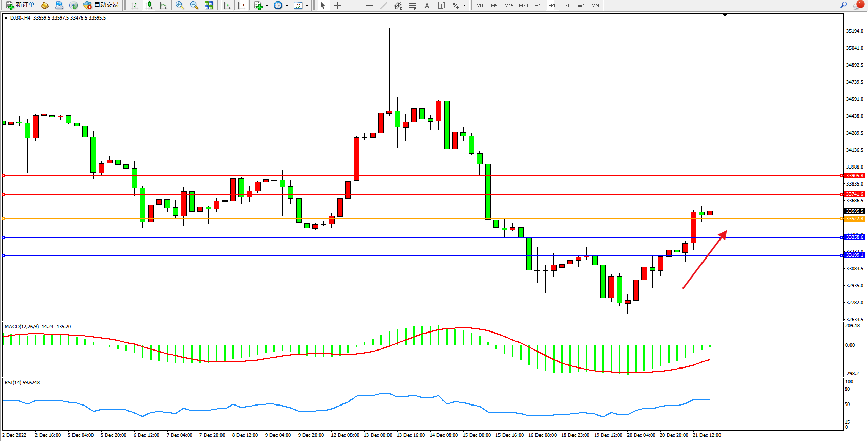
Task: Select the M15 timeframe
Action: coord(508,5)
